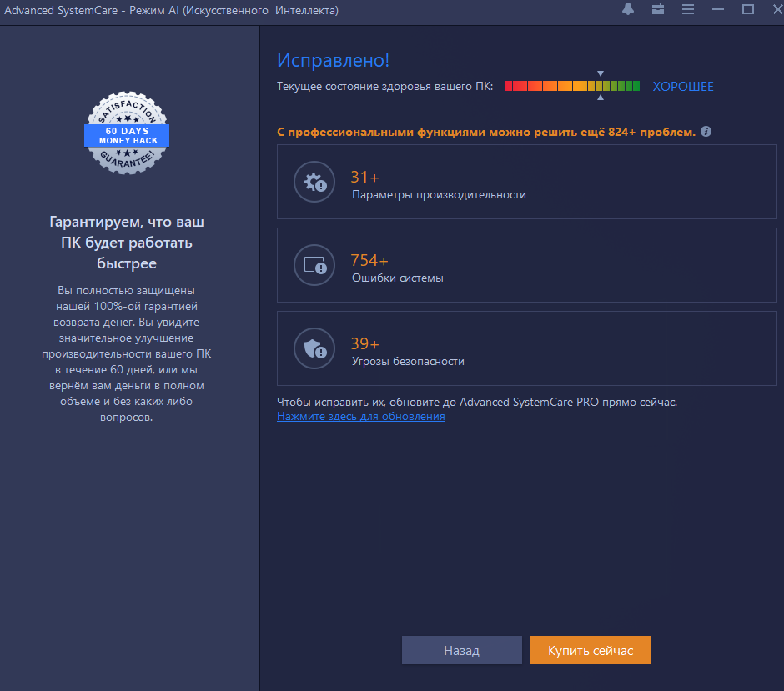Open the Угрозы безопасности card
Viewport: 784px width, 691px height.
pos(527,348)
